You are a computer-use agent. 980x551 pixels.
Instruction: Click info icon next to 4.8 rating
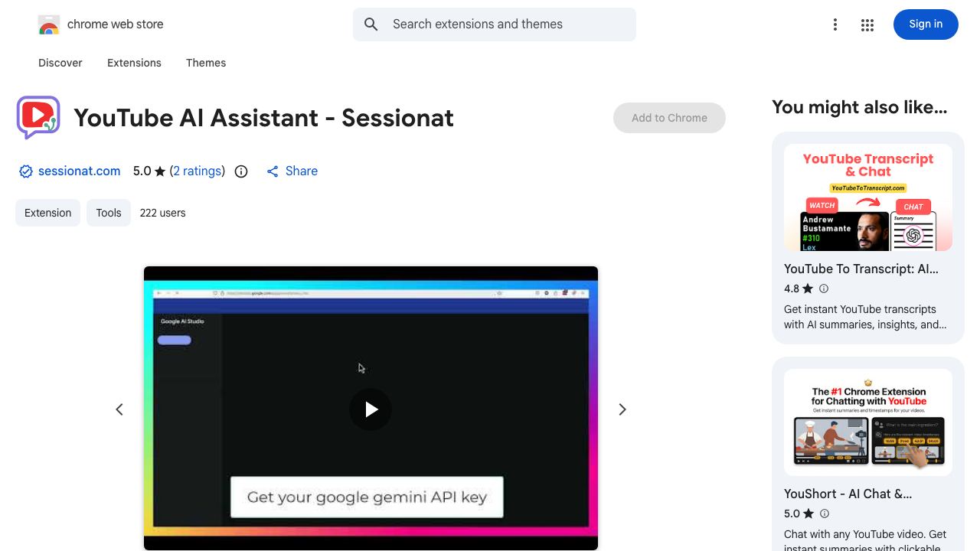(x=824, y=289)
